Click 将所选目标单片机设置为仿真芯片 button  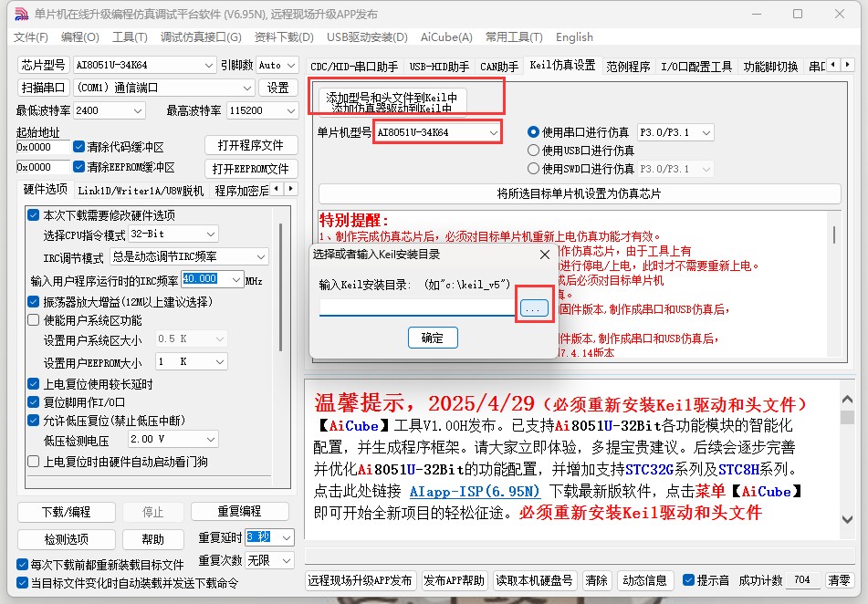pyautogui.click(x=579, y=193)
